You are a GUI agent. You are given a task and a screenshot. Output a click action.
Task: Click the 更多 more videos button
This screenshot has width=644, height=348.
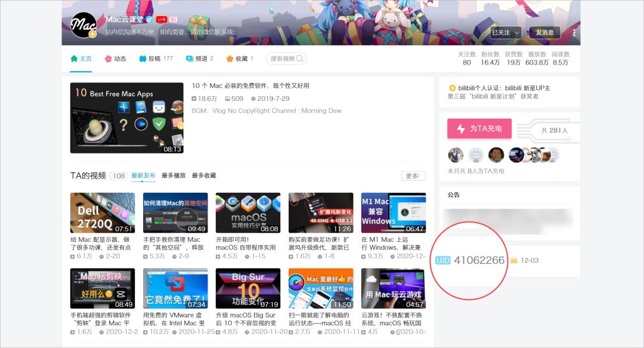point(413,176)
